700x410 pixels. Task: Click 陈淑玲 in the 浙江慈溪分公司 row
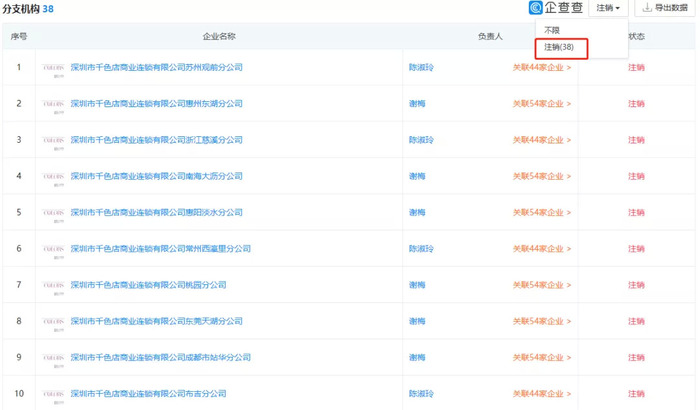click(x=421, y=140)
